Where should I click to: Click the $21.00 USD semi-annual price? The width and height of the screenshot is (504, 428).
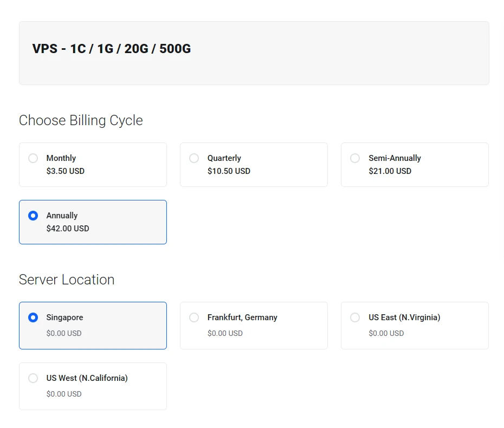[x=390, y=171]
